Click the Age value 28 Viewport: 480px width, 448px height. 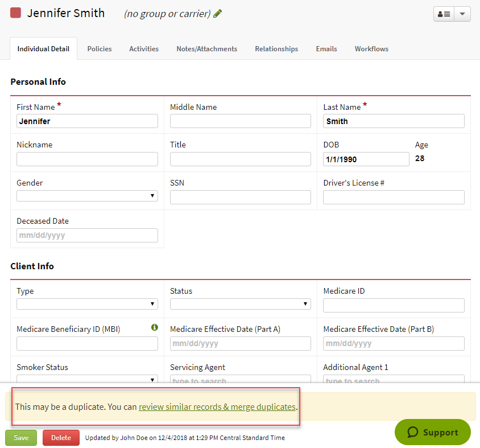[x=420, y=158]
